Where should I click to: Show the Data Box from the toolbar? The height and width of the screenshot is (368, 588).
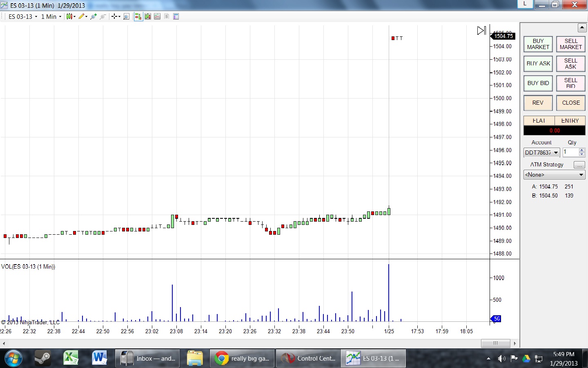(127, 16)
